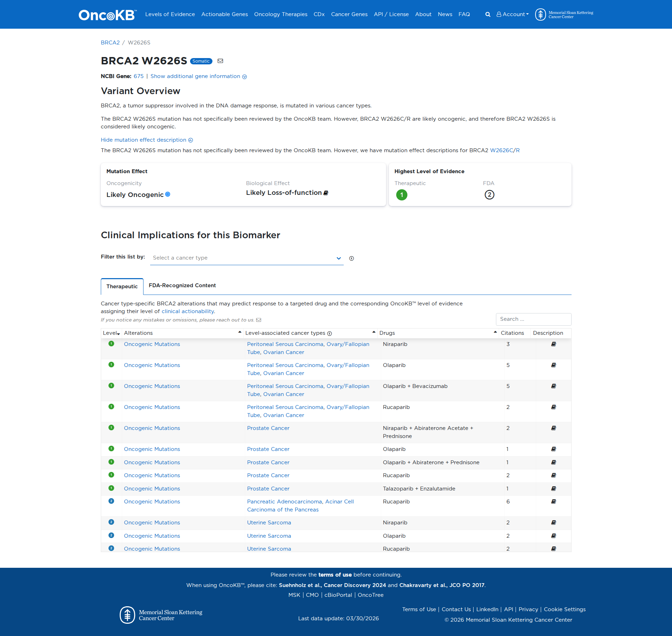Open the Account dropdown menu
Screen dimensions: 672x636
pos(512,14)
